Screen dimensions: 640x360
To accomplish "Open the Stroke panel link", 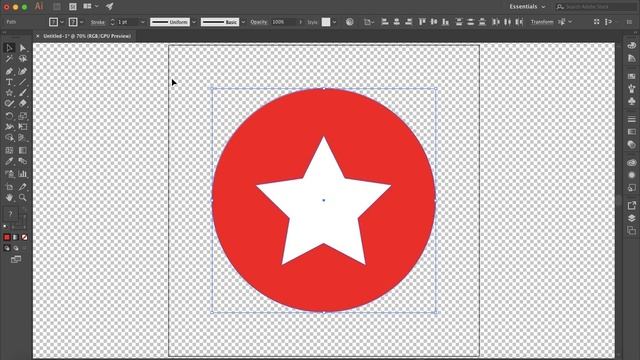I will tap(98, 22).
